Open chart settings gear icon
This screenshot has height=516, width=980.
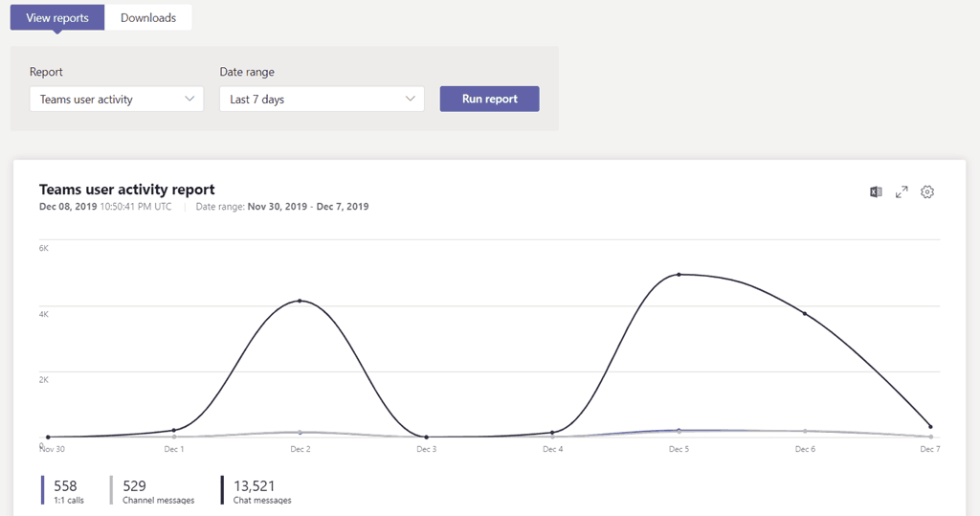[x=926, y=192]
